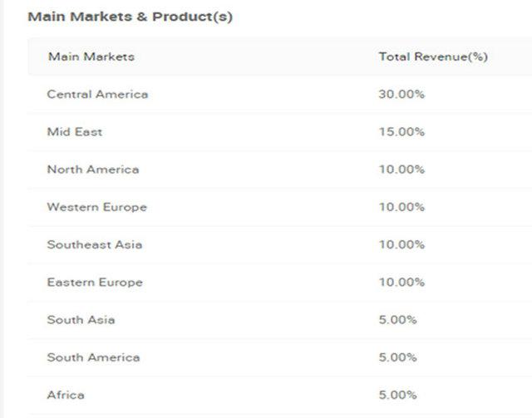The image size is (532, 418).
Task: Select the Eastern Europe market entry
Action: 95,283
